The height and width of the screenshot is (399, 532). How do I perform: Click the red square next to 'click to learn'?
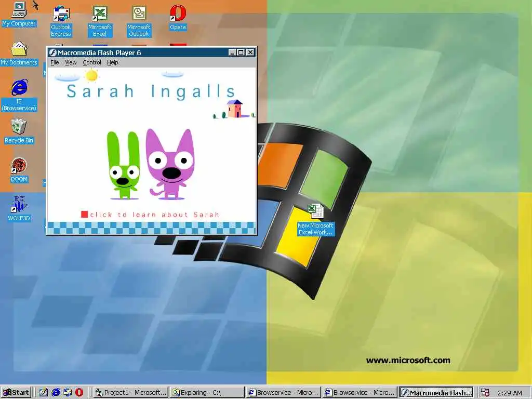(85, 215)
